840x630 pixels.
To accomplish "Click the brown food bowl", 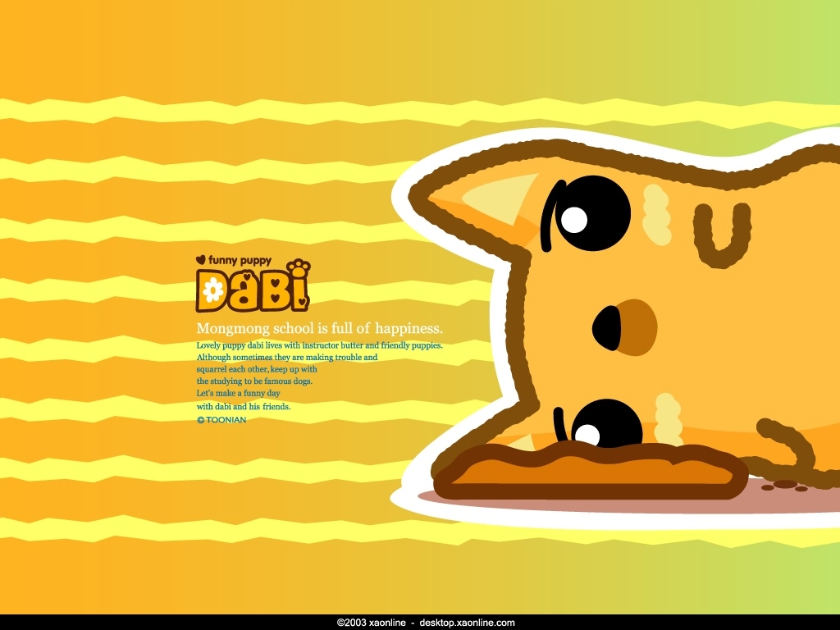I will tap(589, 473).
